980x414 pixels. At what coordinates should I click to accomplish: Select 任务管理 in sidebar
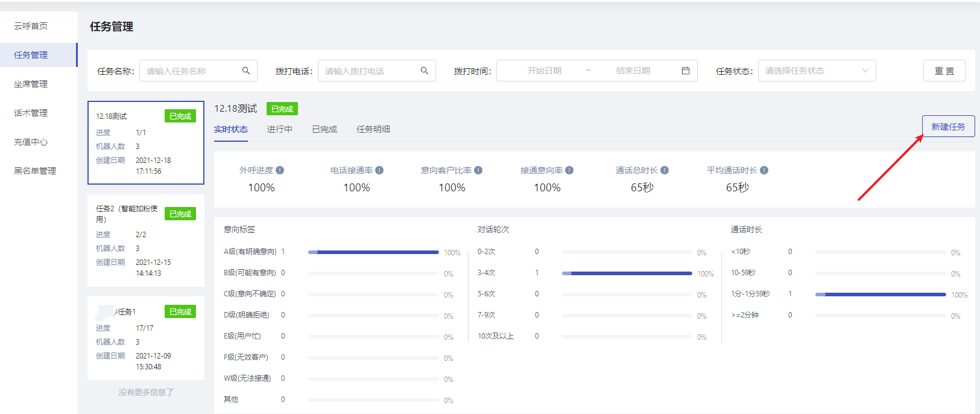[x=39, y=55]
